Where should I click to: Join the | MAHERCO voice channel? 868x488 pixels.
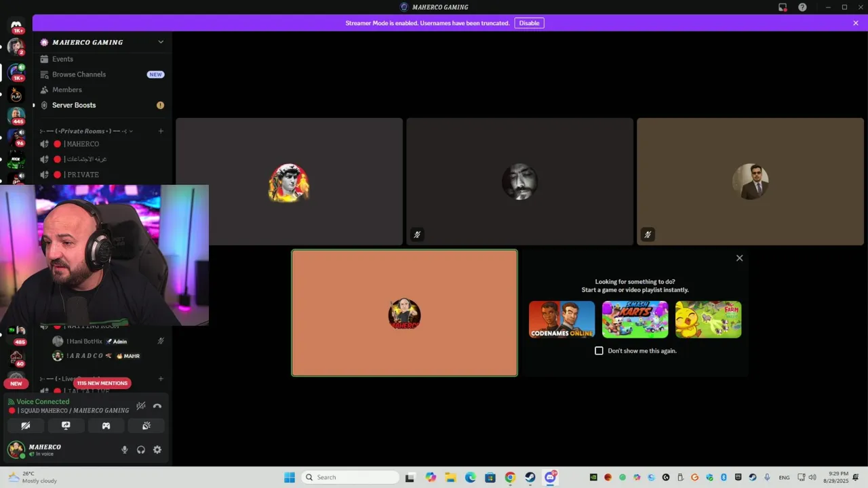102,144
